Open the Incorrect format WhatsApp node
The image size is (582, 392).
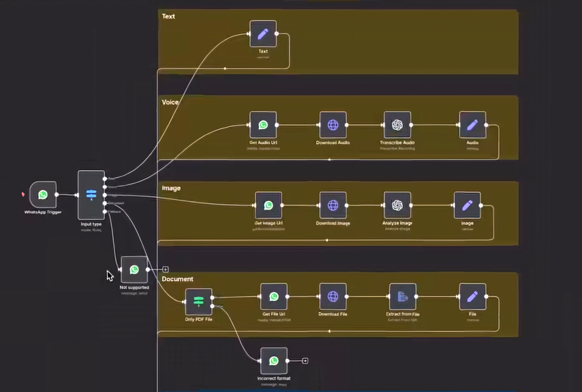[x=274, y=361]
